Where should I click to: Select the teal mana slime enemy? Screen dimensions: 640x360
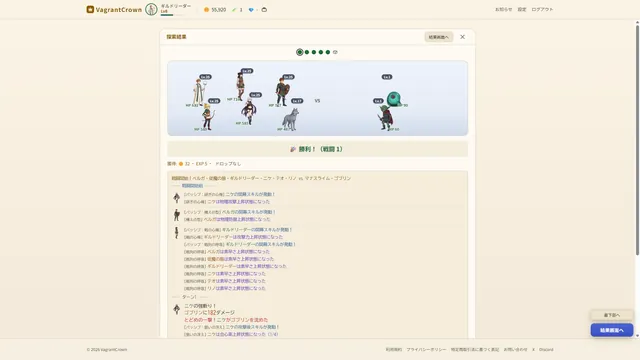394,99
